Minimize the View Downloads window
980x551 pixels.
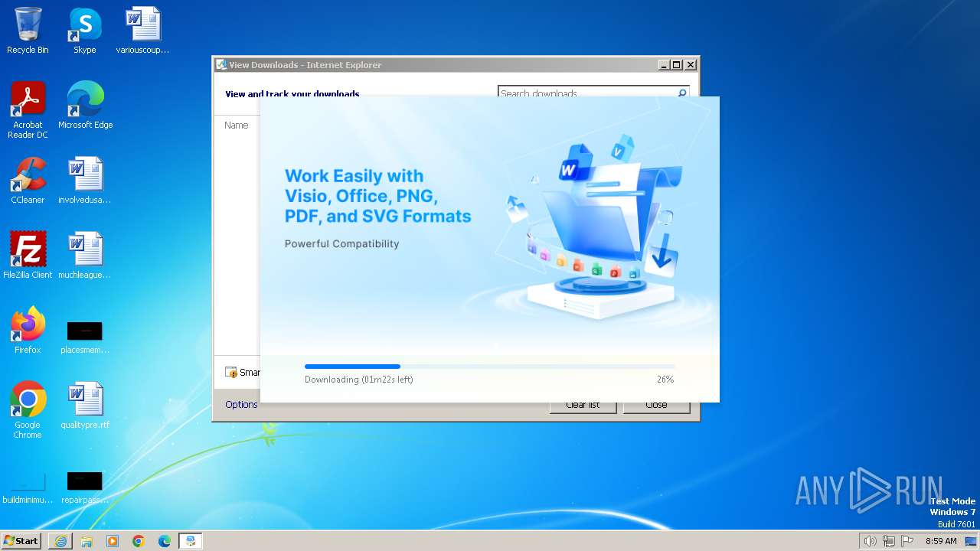point(664,65)
